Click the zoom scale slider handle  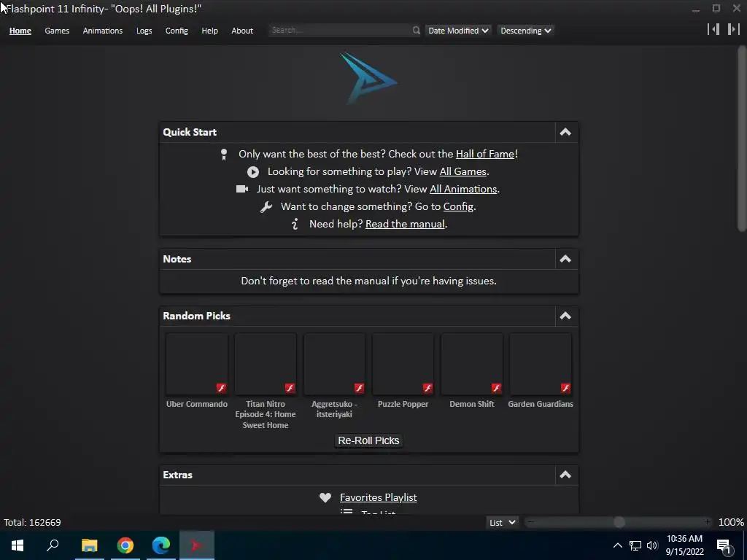coord(619,522)
